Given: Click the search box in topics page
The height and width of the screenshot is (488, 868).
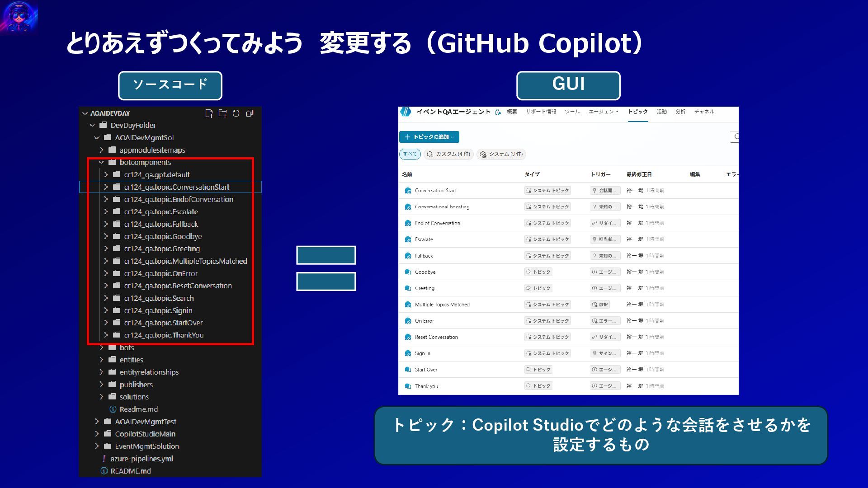Looking at the screenshot, I should pos(735,136).
